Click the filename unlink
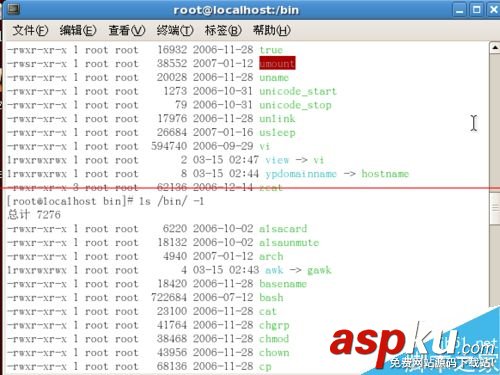The height and width of the screenshot is (375, 500). (277, 119)
